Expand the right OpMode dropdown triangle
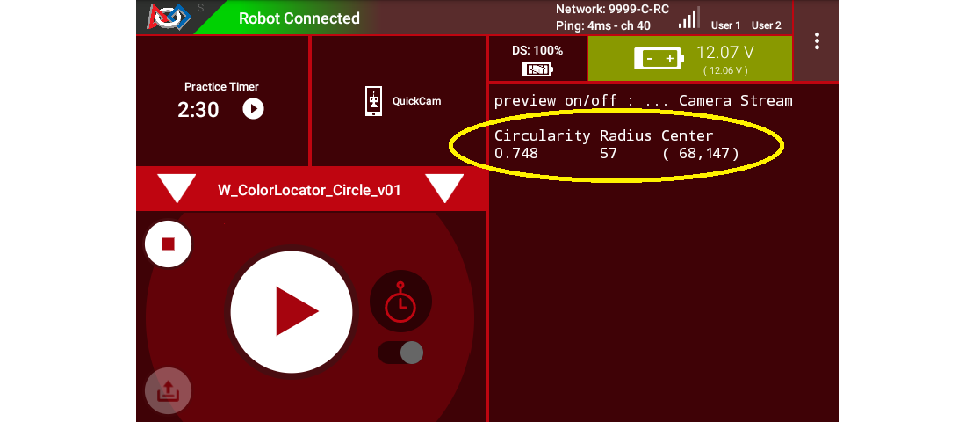 444,188
